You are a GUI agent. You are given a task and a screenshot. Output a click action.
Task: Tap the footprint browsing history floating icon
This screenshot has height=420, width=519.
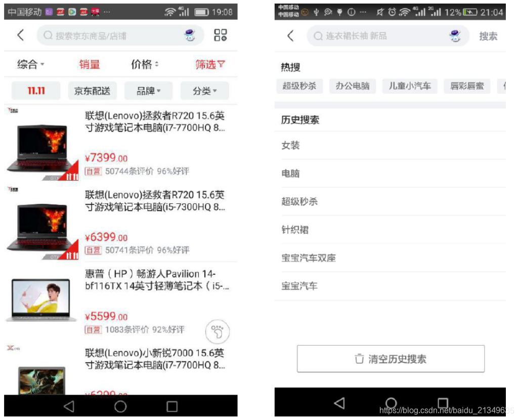217,331
